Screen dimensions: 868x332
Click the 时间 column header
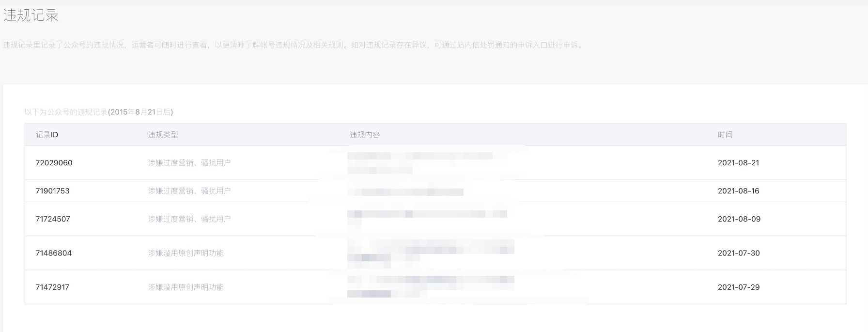pos(725,135)
